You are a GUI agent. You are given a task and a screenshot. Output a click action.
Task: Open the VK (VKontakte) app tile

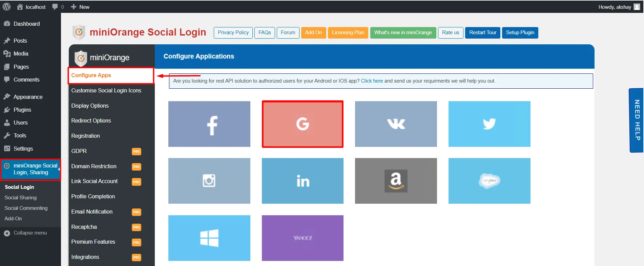(396, 124)
